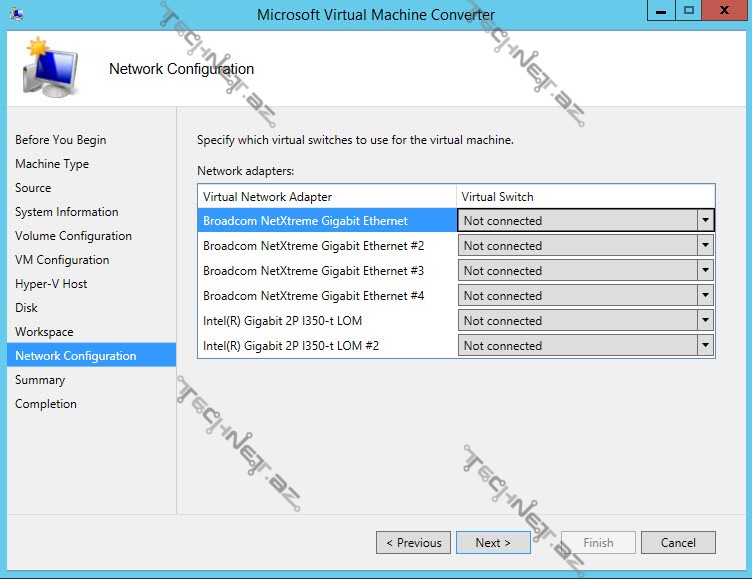Open Virtual Switch dropdown for Broadcom NetXtreme Gigabit Ethernet
Image resolution: width=752 pixels, height=579 pixels.
click(705, 221)
